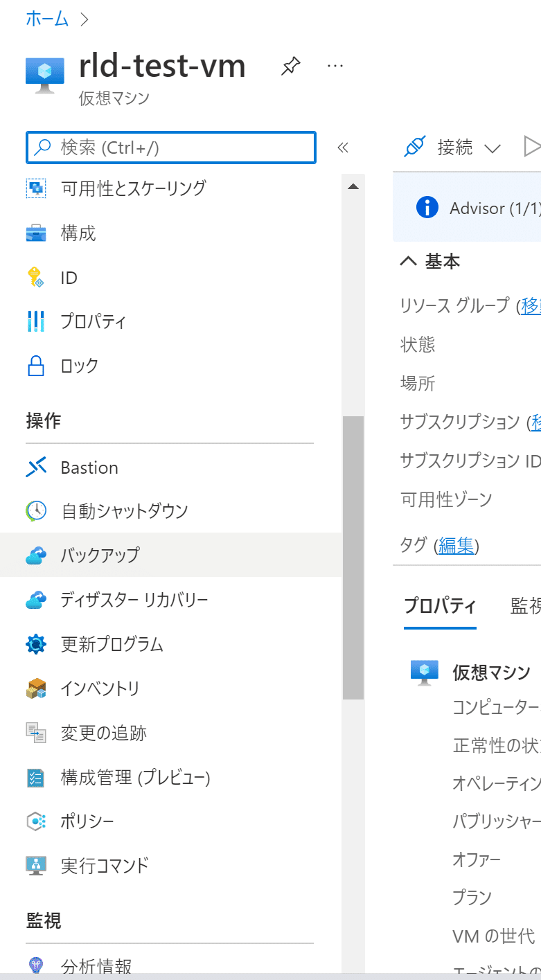Click the start play icon in toolbar
Screen dimensions: 541x980
(532, 147)
